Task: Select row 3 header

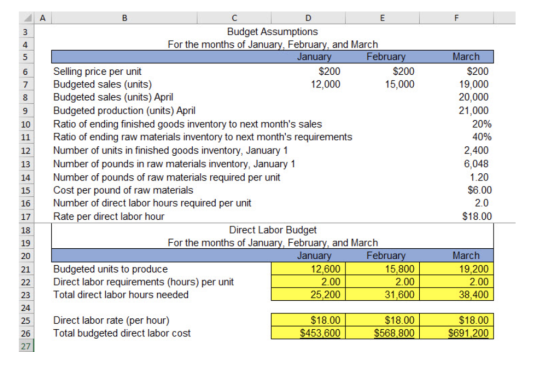Action: tap(27, 32)
